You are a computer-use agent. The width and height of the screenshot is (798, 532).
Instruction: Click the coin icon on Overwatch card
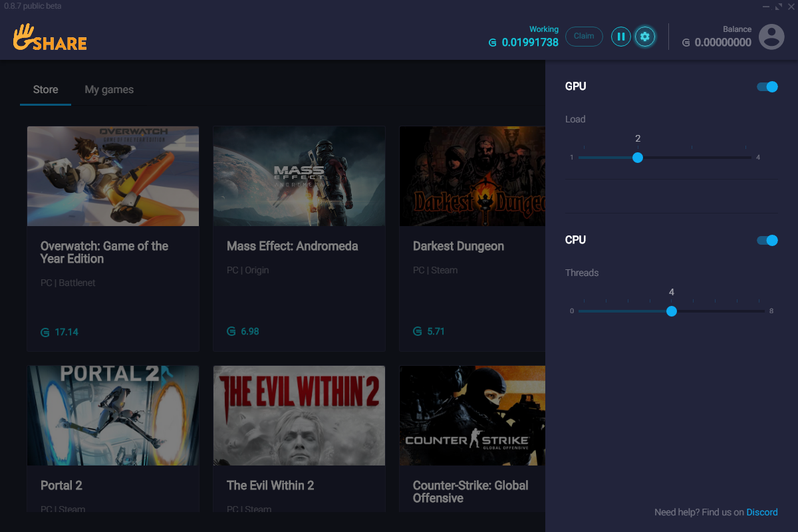tap(45, 332)
